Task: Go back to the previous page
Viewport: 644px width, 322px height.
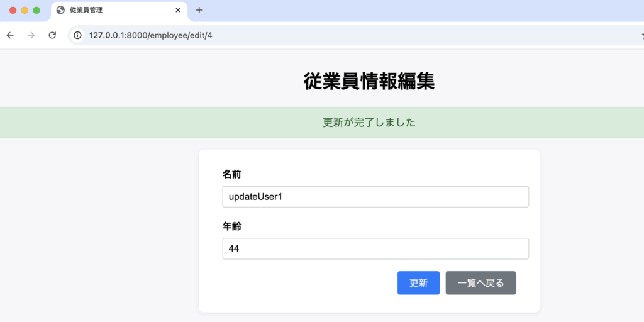Action: pos(10,35)
